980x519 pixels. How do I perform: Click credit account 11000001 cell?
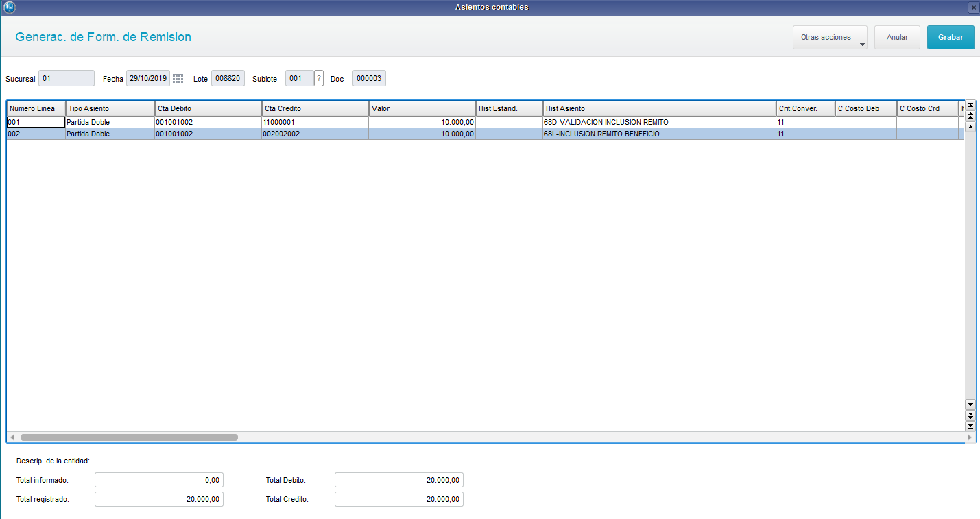point(315,122)
